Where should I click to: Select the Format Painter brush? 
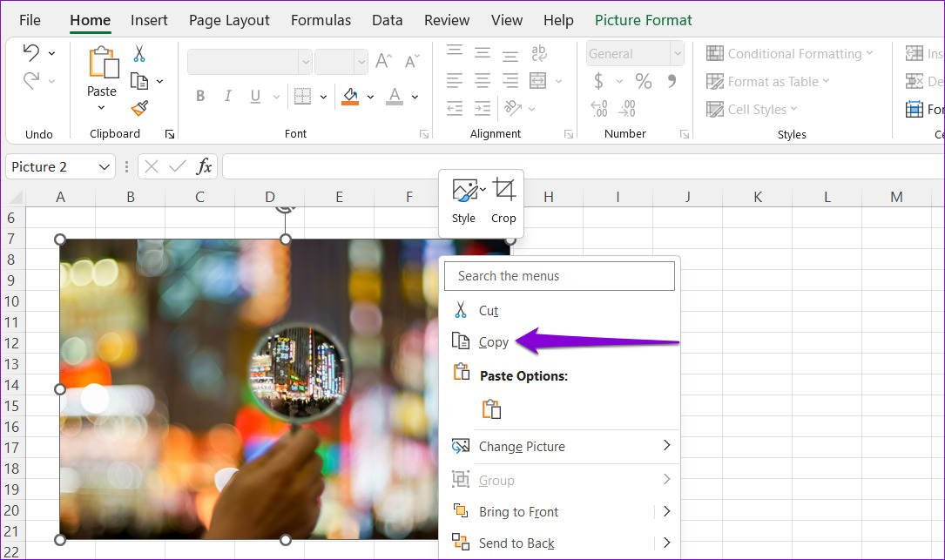pos(139,108)
